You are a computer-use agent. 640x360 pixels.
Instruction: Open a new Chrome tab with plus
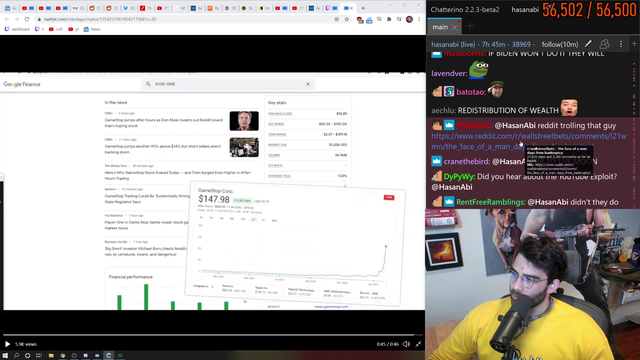tap(363, 8)
